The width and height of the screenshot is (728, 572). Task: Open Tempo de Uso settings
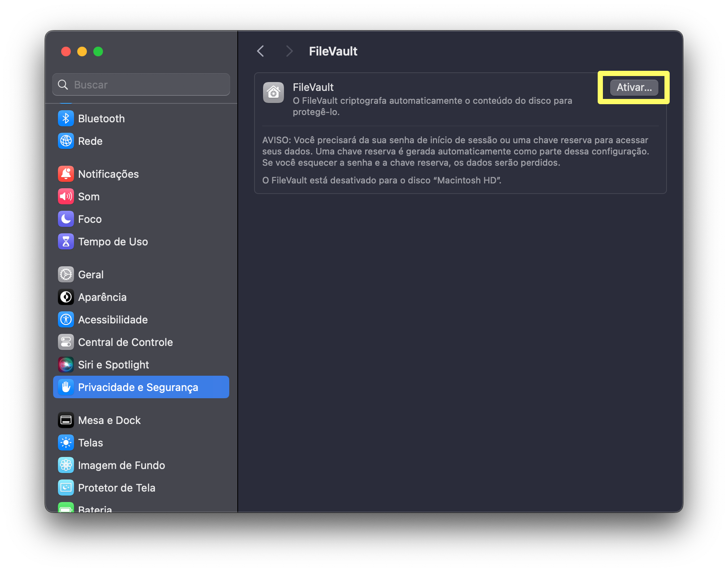tap(113, 241)
